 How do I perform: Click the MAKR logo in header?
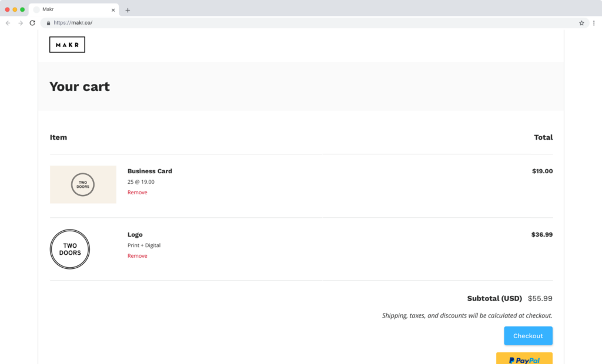click(67, 45)
